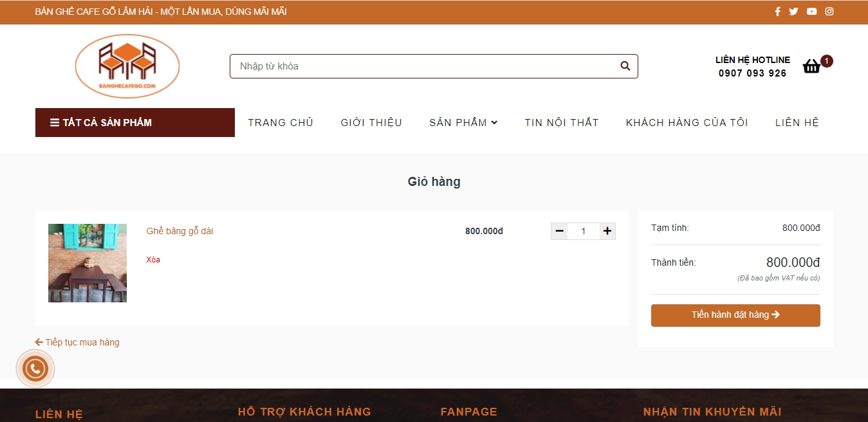Open the YouTube social icon

[811, 12]
